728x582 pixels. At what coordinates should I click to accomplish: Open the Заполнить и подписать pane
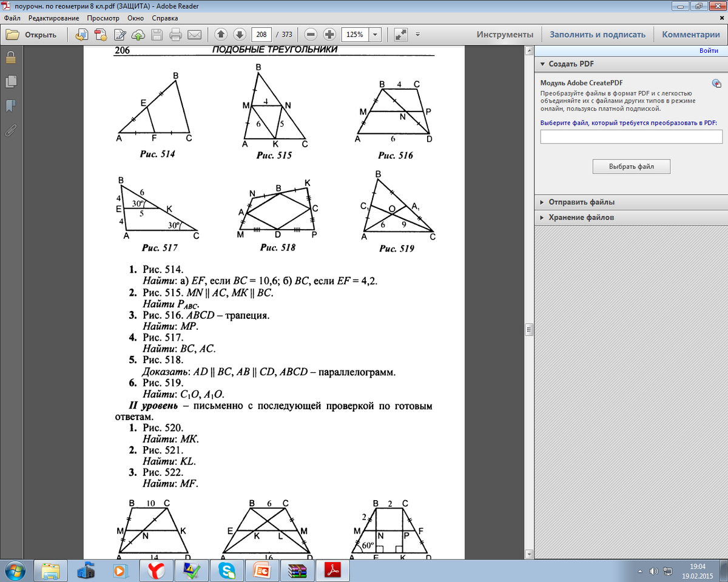pos(598,35)
